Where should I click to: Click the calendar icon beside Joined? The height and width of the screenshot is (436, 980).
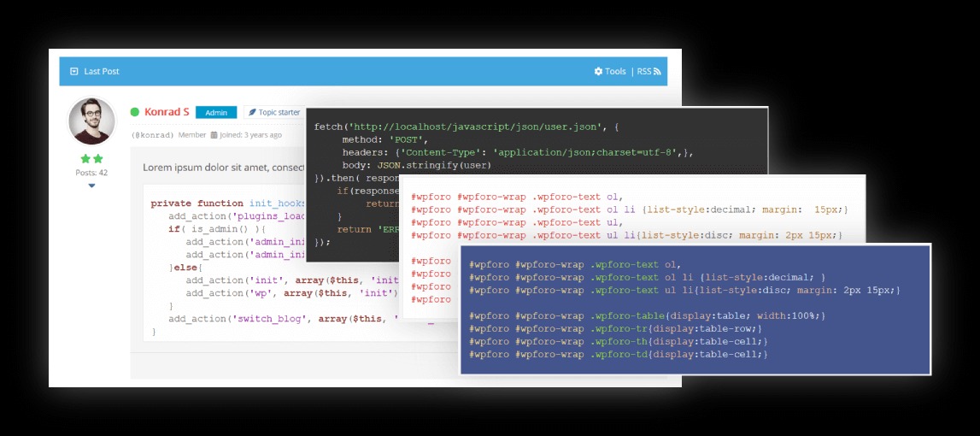point(214,135)
